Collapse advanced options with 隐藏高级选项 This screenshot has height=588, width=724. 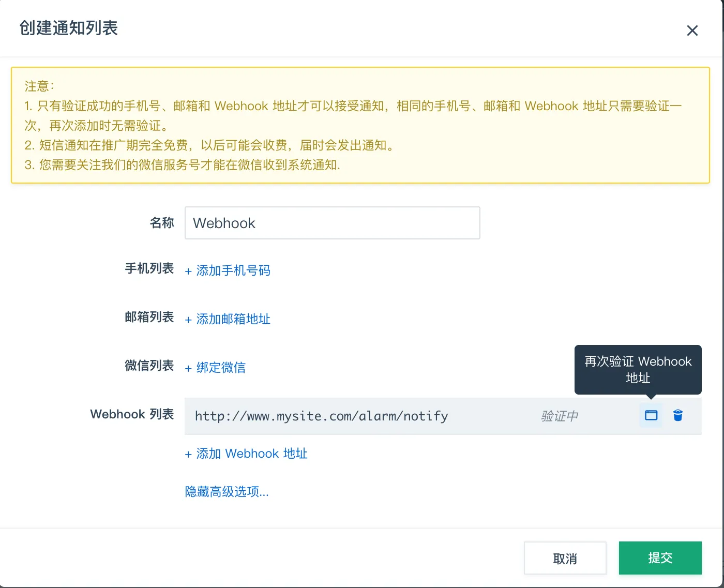227,491
